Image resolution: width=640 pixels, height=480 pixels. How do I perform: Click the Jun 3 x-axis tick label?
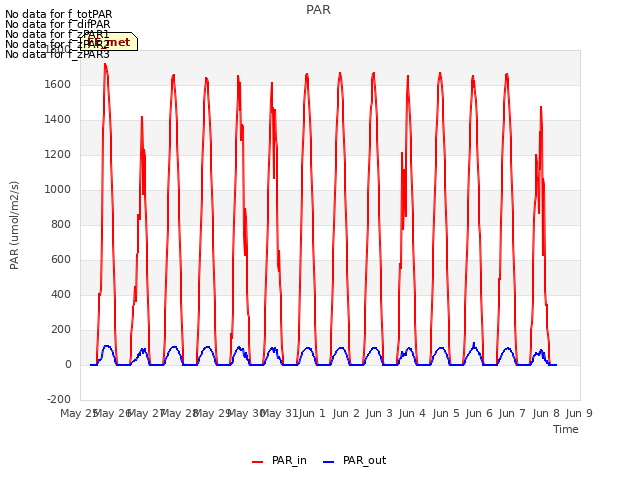click(379, 413)
